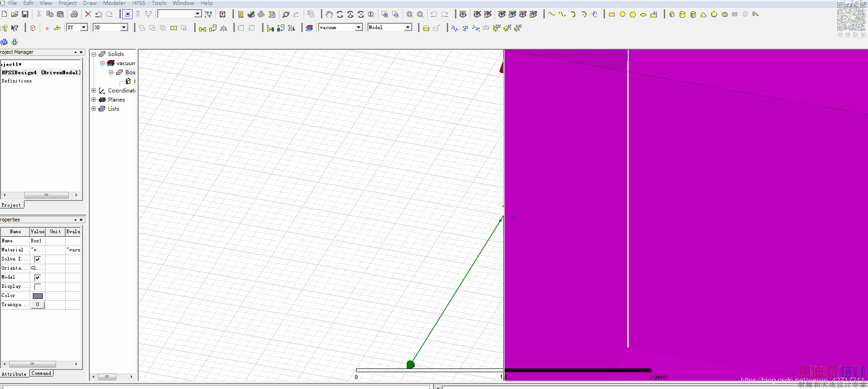Toggle the Solve Inside checkbox
The height and width of the screenshot is (389, 868).
coord(37,259)
